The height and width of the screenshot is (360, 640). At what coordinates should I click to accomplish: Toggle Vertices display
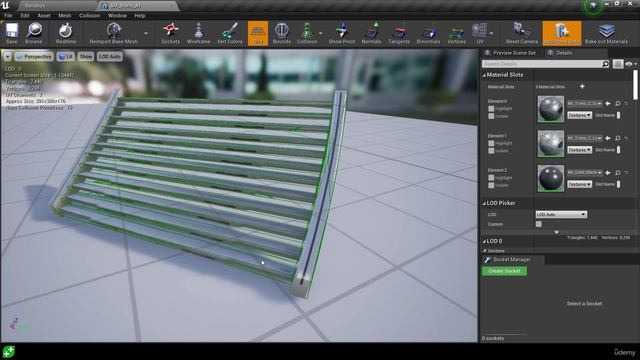tap(456, 33)
